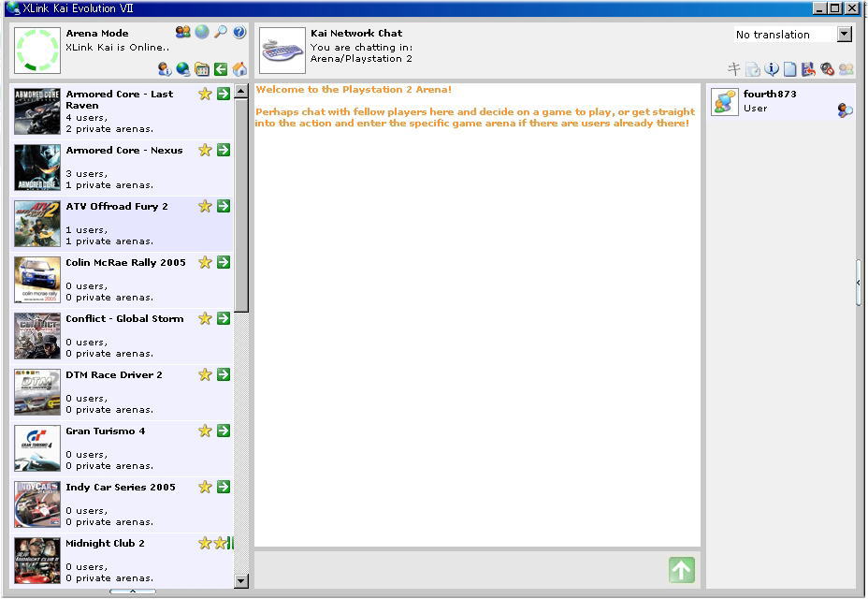Screen dimensions: 868x599
Task: Click the blue info speech bubble icon
Action: click(771, 69)
